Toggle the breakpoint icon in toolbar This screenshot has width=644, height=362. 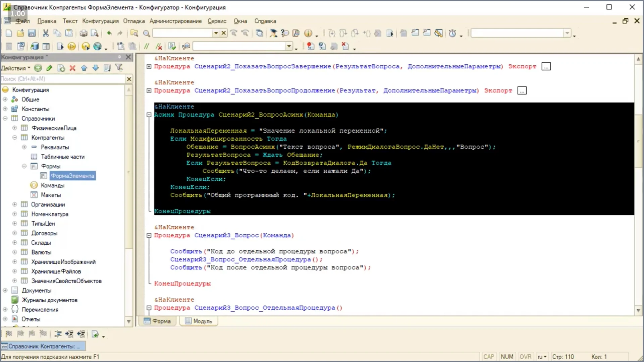coord(311,46)
